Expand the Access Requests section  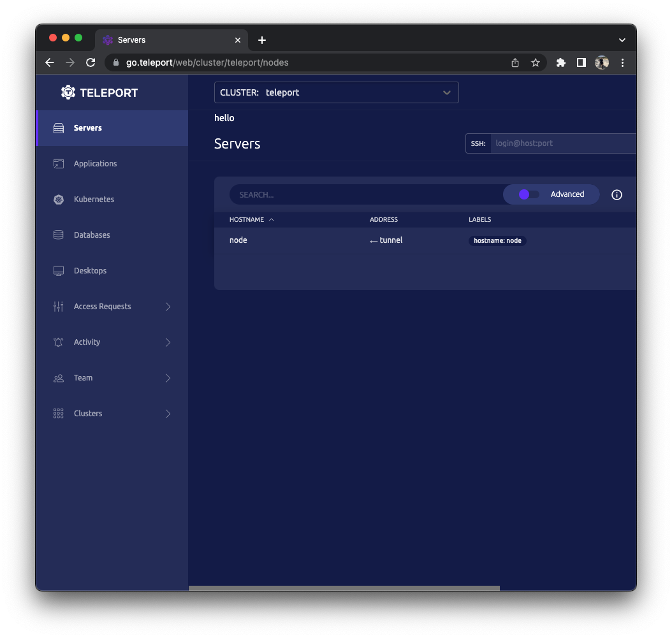pyautogui.click(x=102, y=306)
